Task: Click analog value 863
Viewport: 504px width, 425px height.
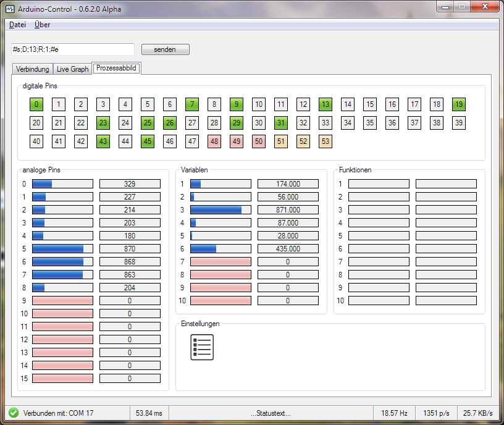Action: coord(130,274)
